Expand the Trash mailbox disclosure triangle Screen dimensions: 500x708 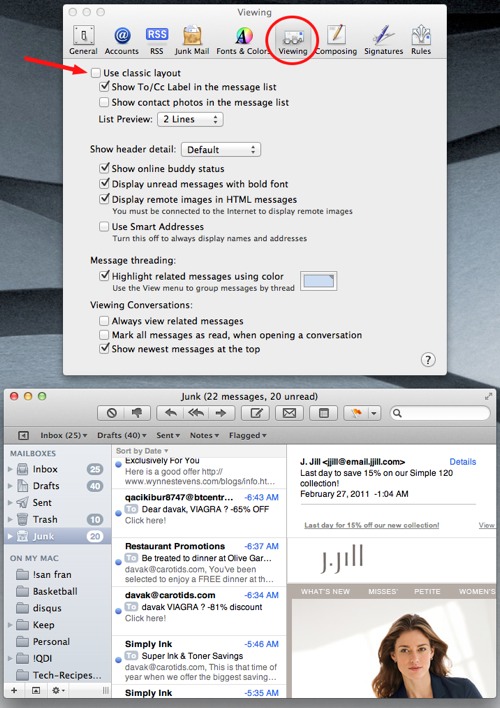coord(10,519)
